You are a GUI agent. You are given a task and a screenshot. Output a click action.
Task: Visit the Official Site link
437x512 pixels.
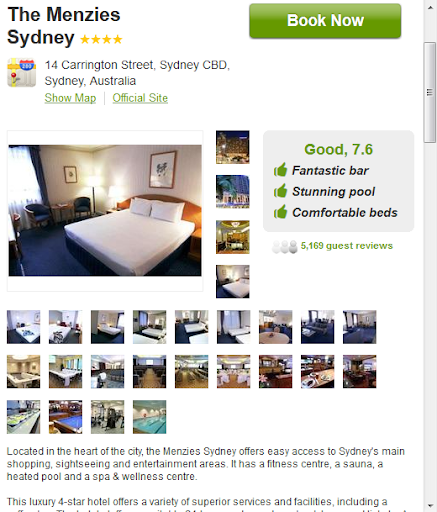(140, 98)
